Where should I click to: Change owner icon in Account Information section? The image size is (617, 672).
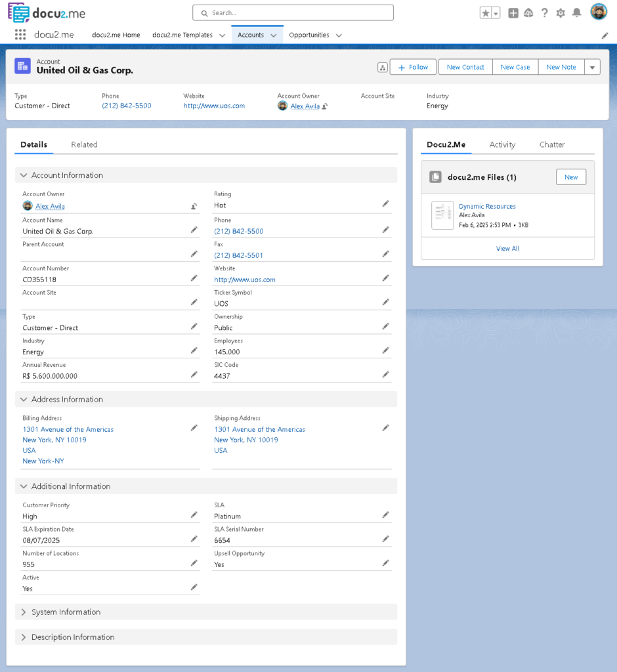(x=194, y=206)
